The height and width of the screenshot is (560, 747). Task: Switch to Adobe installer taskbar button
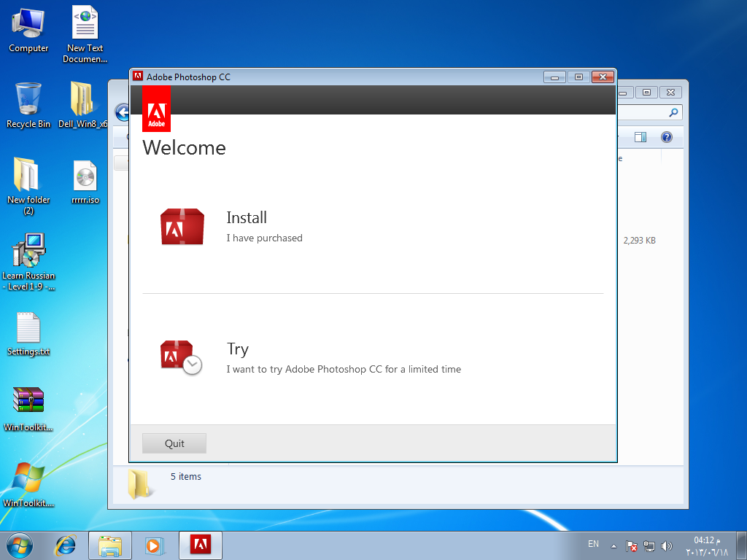(x=201, y=545)
